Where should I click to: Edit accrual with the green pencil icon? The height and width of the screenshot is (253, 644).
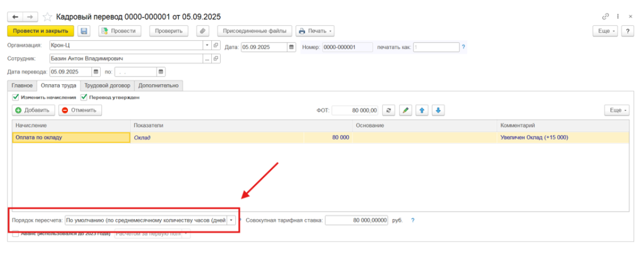[x=406, y=110]
